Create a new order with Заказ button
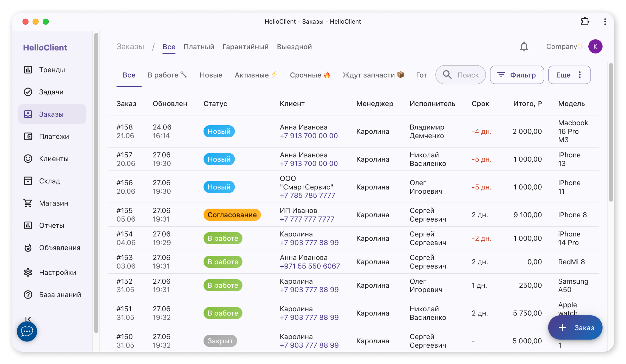 [575, 328]
